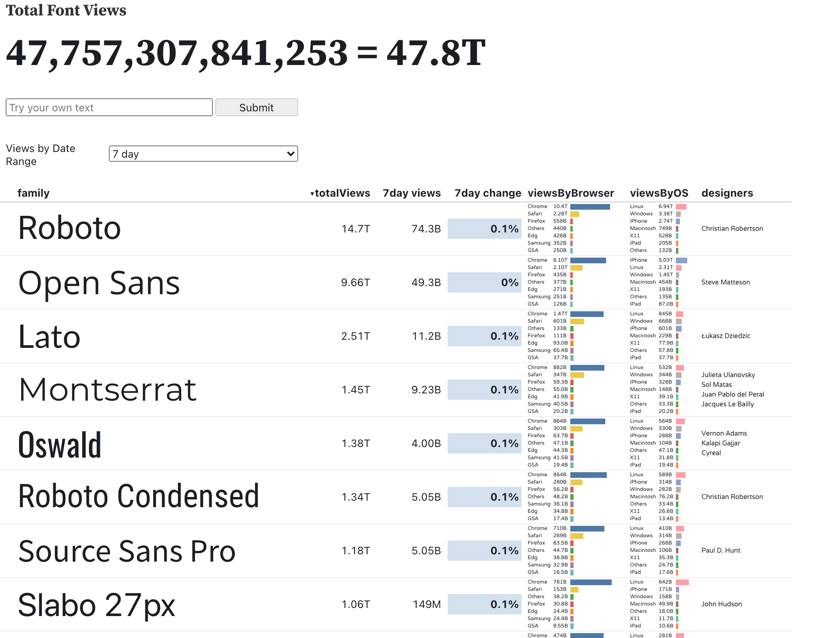Click the Try your own text field
The height and width of the screenshot is (638, 840).
pyautogui.click(x=109, y=107)
